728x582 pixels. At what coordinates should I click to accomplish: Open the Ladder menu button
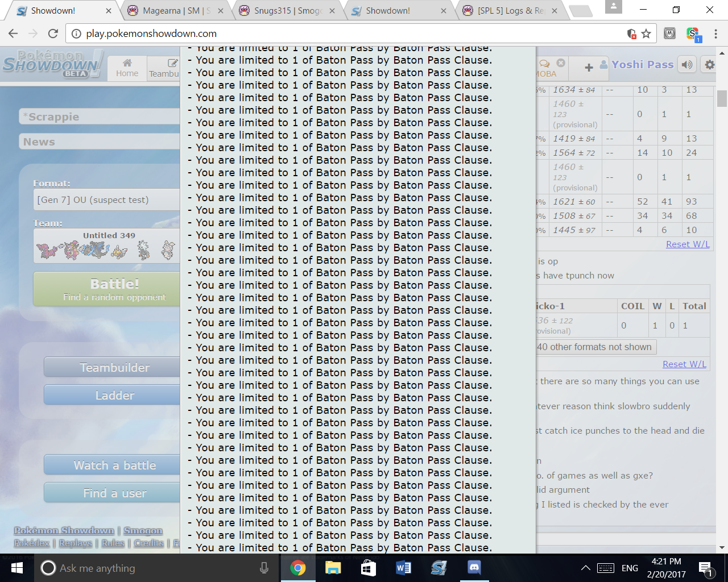pyautogui.click(x=112, y=395)
